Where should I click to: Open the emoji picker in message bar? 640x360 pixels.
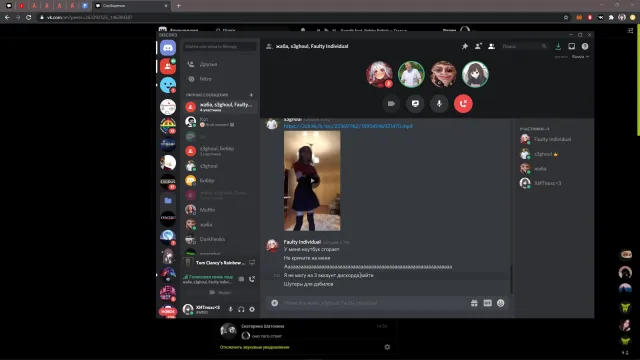[x=500, y=303]
